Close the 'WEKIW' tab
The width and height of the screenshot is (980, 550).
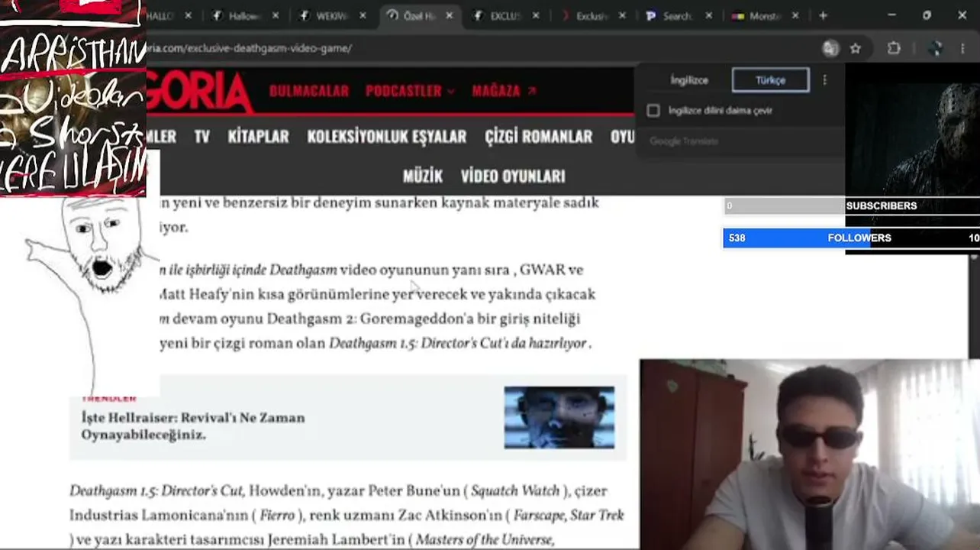pos(363,15)
